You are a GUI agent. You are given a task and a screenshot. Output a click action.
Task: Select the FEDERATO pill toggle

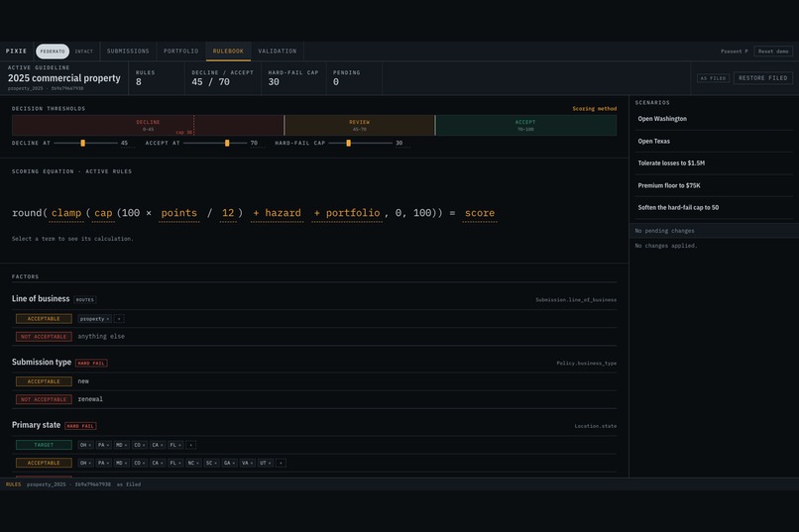[x=53, y=52]
